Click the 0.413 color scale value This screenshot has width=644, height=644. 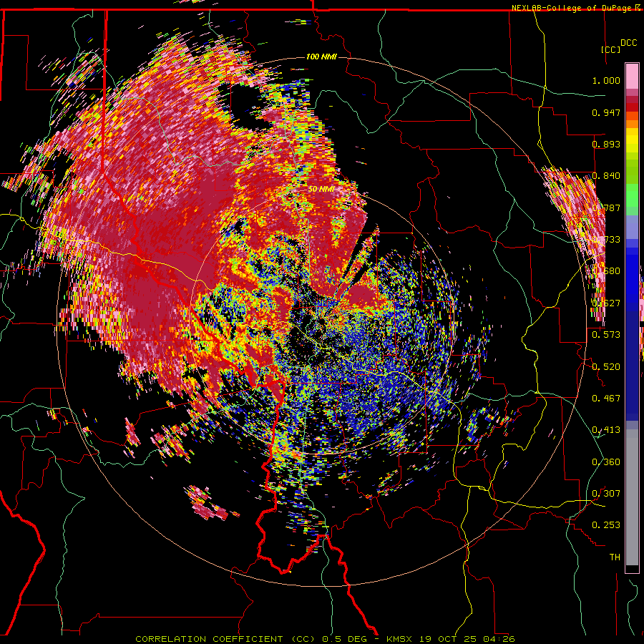click(606, 429)
